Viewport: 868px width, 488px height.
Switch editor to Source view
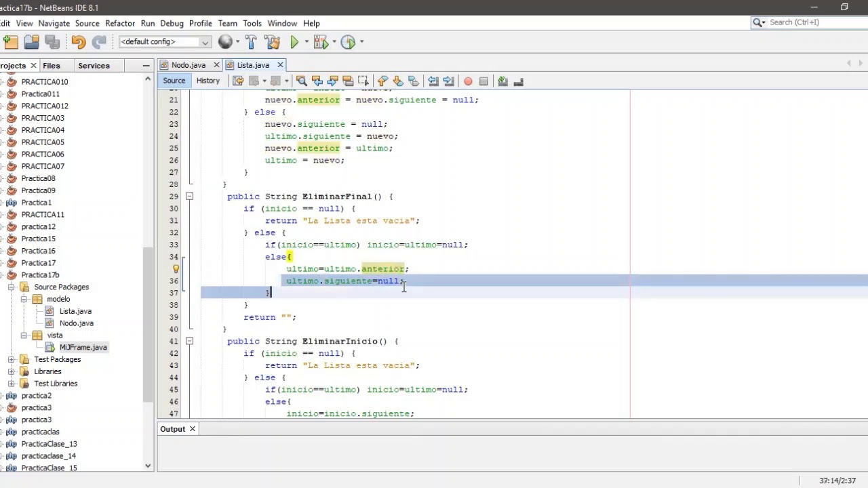click(174, 81)
